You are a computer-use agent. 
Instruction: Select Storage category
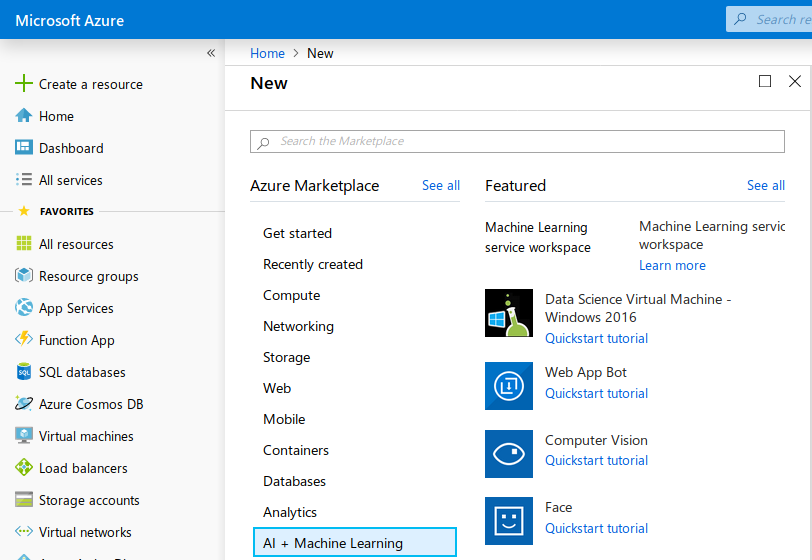[x=286, y=357]
